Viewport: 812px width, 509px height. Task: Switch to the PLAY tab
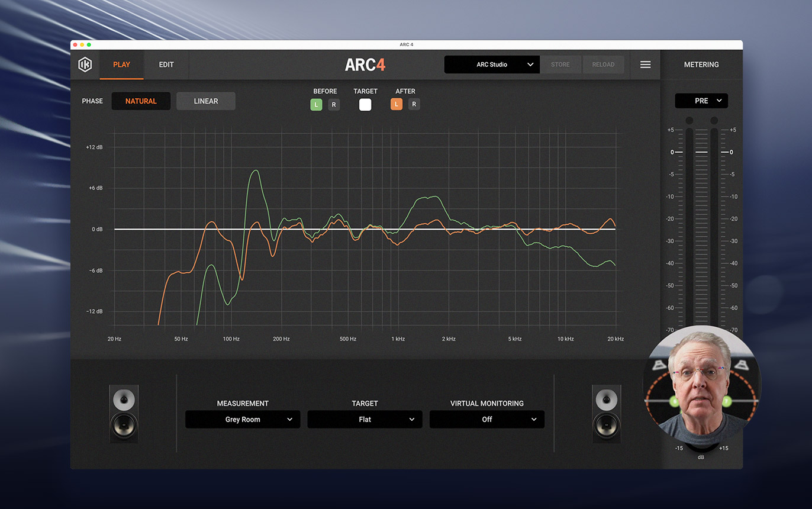pos(121,65)
